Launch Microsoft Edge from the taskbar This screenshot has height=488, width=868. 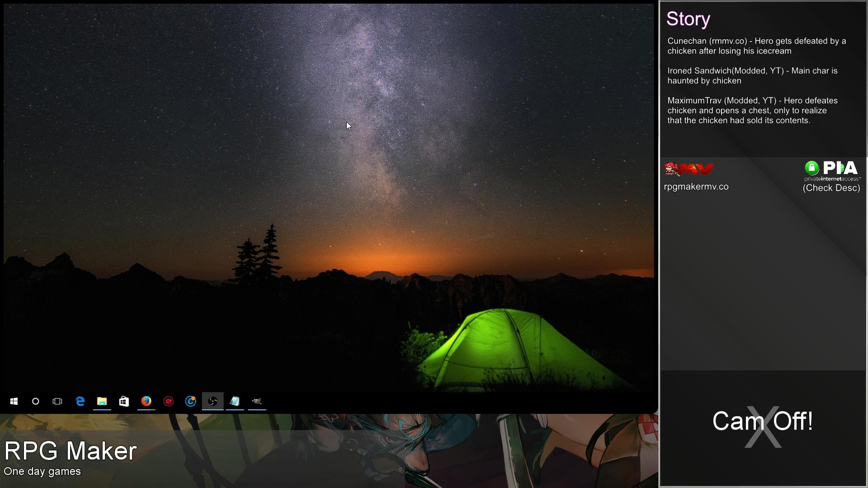(80, 401)
